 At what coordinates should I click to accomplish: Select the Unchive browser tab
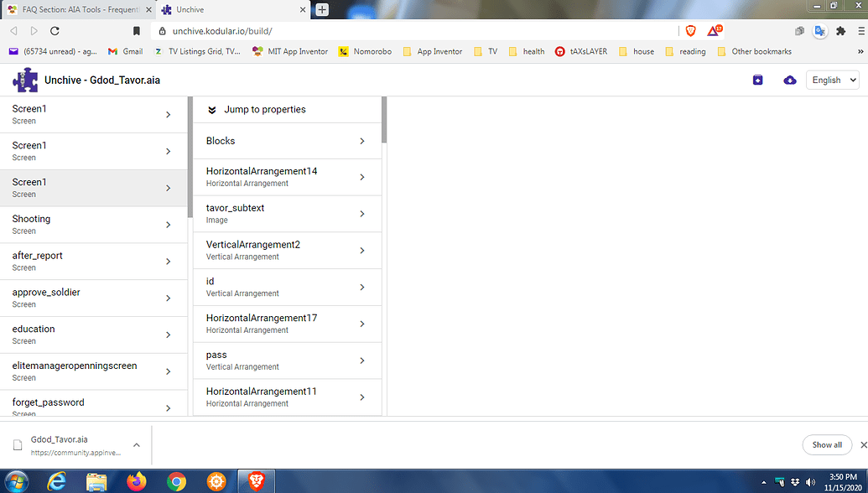pos(234,9)
